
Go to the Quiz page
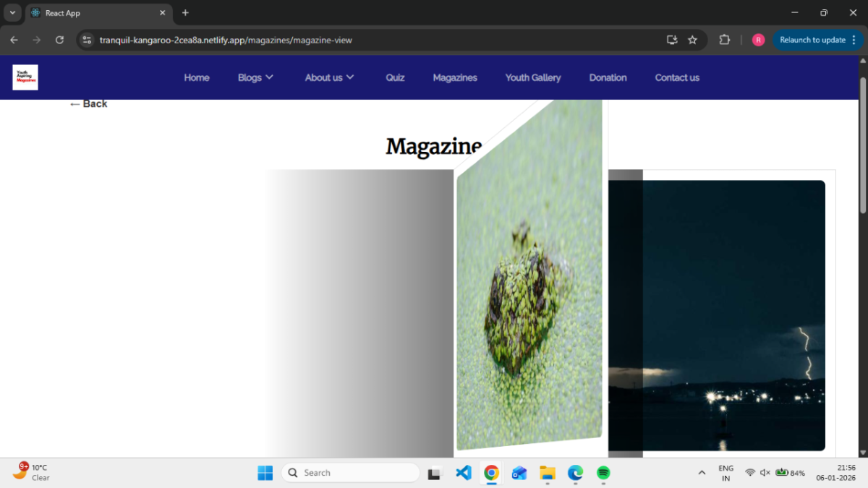tap(395, 77)
